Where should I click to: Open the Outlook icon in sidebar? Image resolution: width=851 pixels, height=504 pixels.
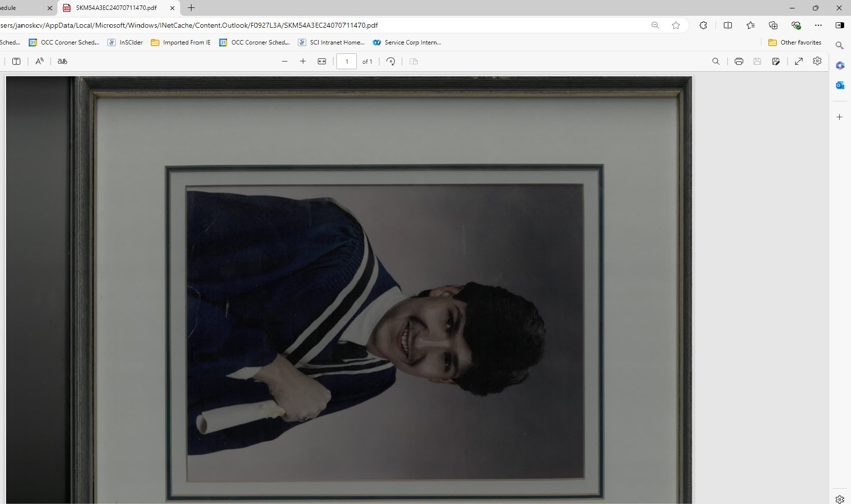point(840,86)
